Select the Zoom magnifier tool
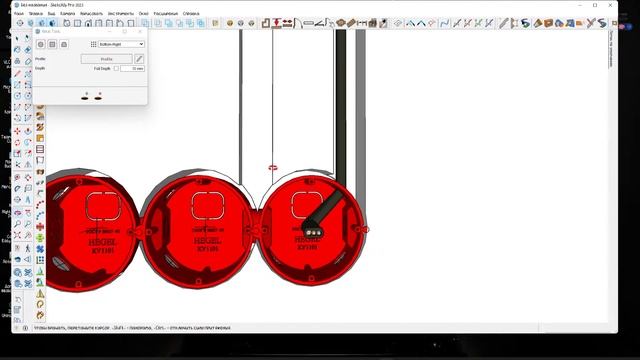Viewport: 640px width, 360px height. pos(17,224)
